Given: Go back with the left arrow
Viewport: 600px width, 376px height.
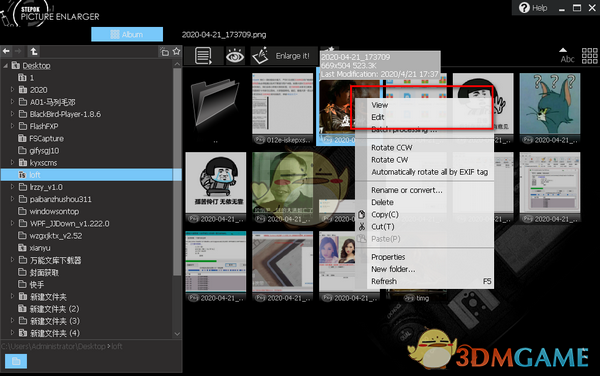Looking at the screenshot, I should pyautogui.click(x=6, y=51).
